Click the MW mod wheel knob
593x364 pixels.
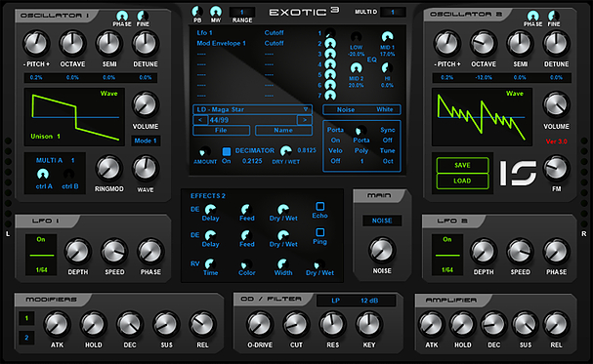pos(216,12)
